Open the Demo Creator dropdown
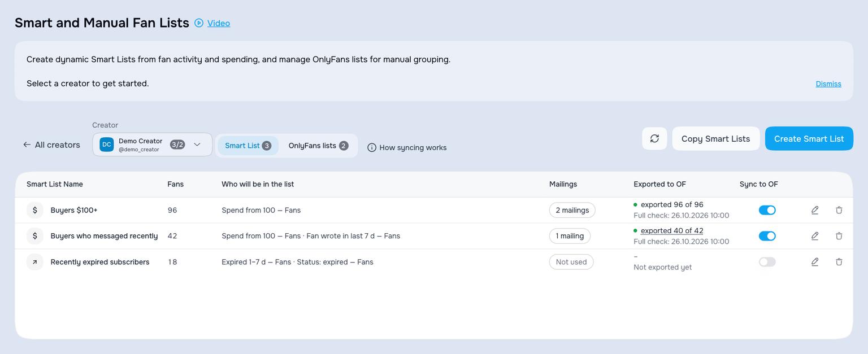Viewport: 868px width, 354px height. pos(153,145)
